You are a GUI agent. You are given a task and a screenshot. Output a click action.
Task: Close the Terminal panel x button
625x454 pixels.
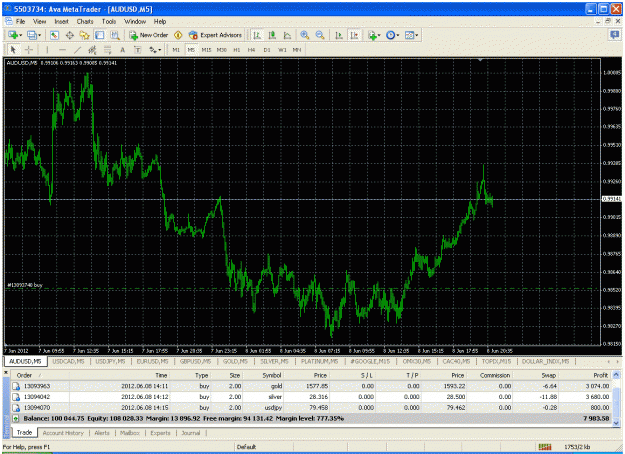pyautogui.click(x=6, y=373)
